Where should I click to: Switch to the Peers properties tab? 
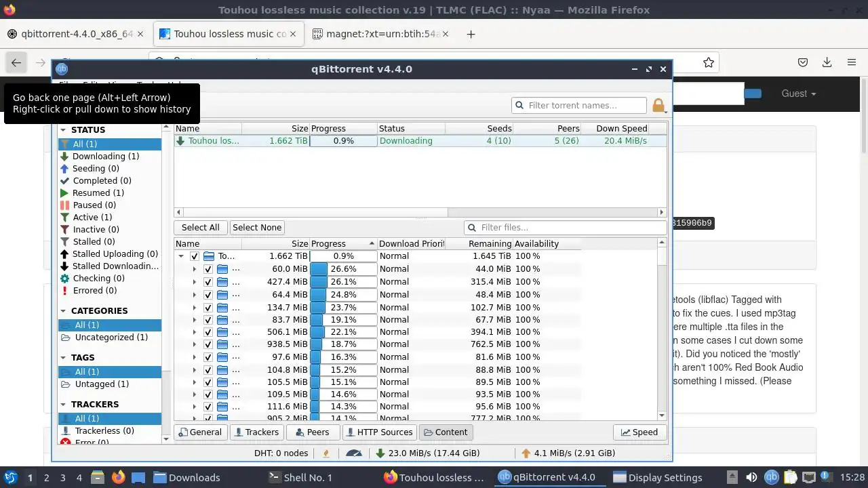coord(312,432)
